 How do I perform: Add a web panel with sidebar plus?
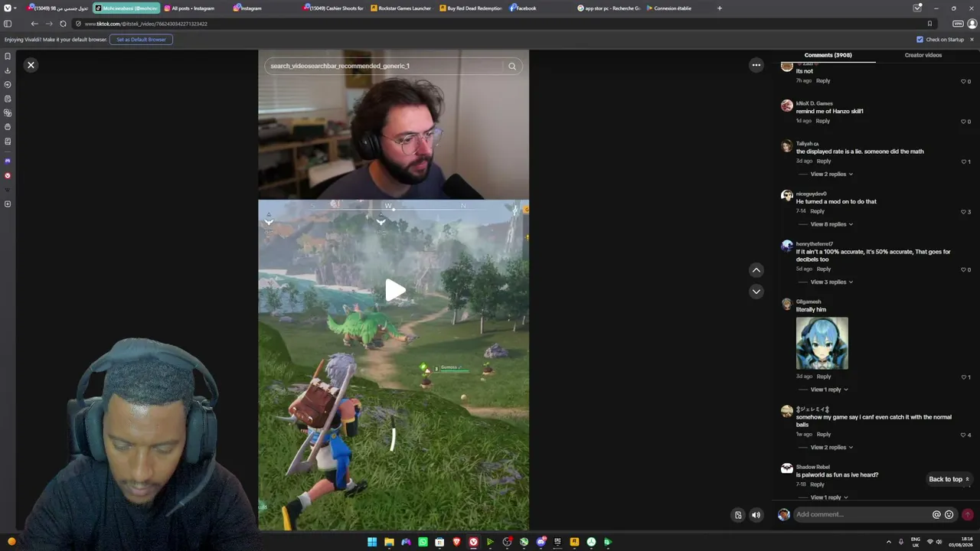point(8,204)
